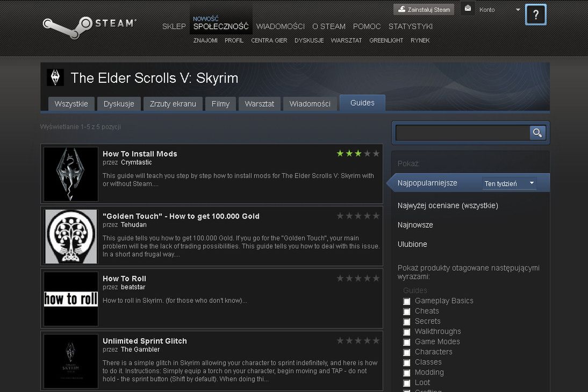
Task: Go to DYSKUSJE submenu link
Action: [309, 40]
